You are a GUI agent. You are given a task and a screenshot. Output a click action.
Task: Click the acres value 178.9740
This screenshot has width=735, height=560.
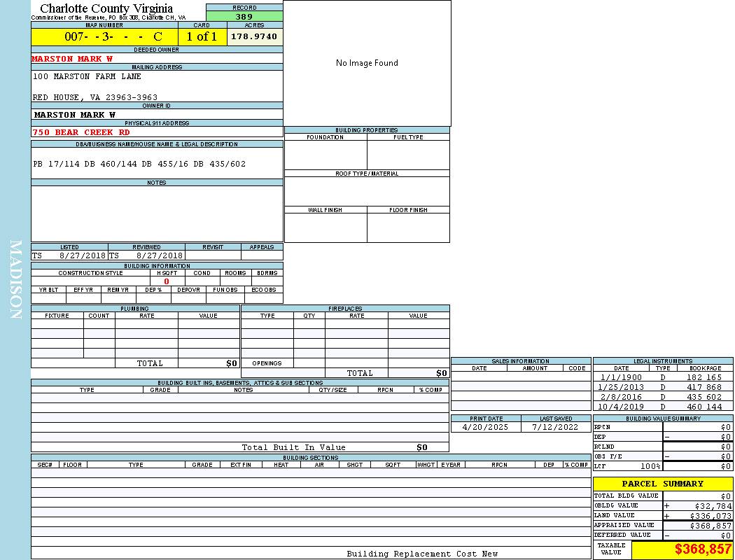[x=254, y=36]
